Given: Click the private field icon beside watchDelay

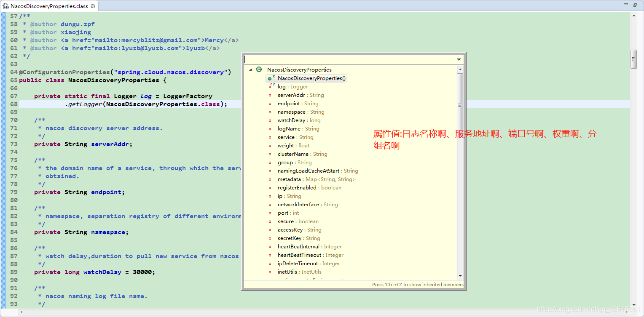Looking at the screenshot, I should pos(270,120).
